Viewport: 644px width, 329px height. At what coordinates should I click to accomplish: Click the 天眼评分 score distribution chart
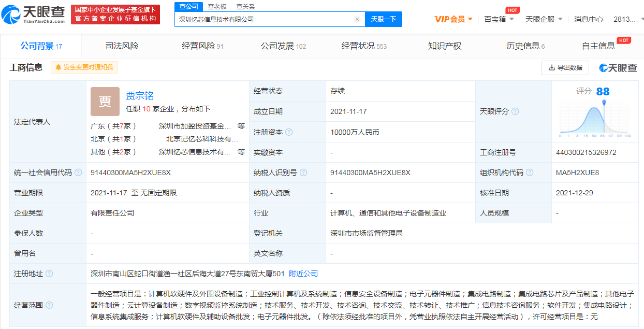(595, 119)
